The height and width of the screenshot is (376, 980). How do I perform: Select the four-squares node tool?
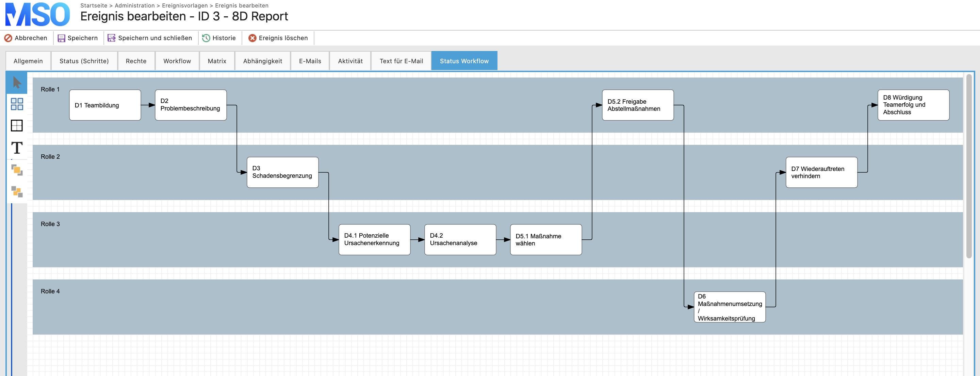tap(17, 104)
